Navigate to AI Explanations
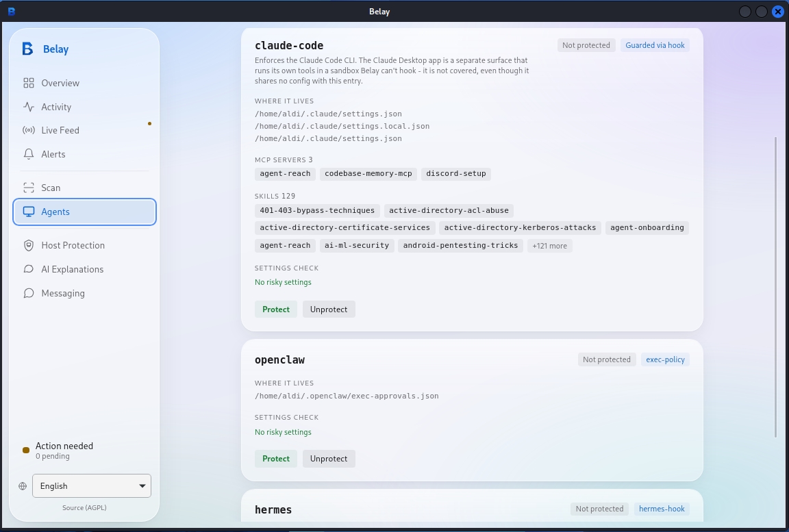This screenshot has height=532, width=789. point(84,269)
